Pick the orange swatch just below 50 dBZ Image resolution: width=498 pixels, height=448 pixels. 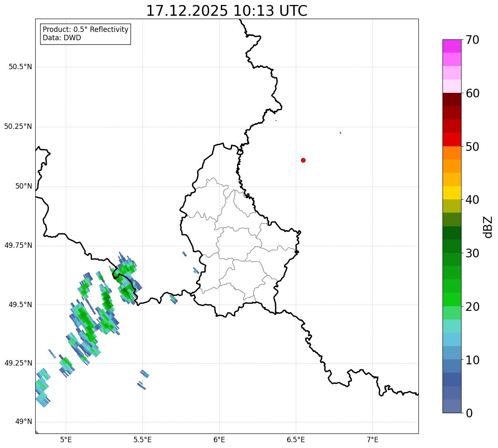(452, 153)
